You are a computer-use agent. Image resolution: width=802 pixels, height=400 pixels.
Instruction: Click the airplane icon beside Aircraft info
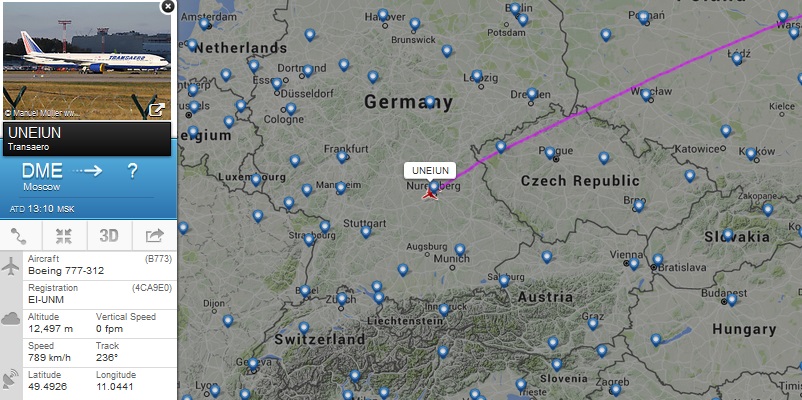click(x=11, y=266)
